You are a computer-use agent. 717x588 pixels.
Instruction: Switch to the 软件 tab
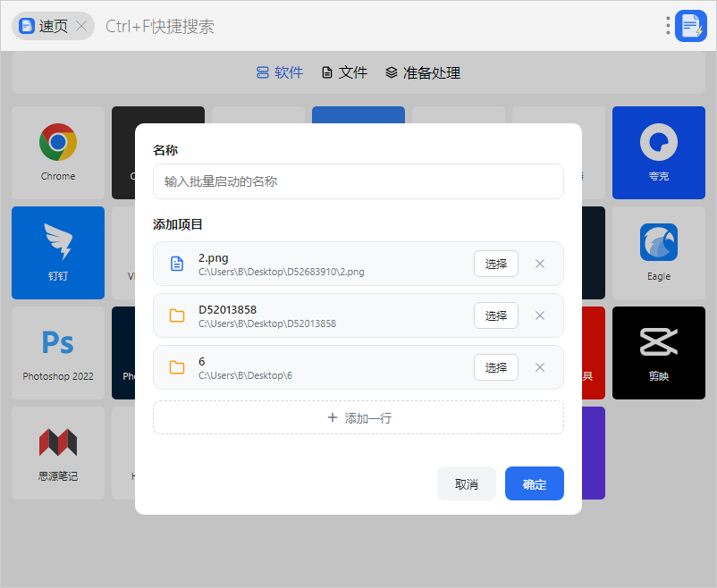pos(280,72)
